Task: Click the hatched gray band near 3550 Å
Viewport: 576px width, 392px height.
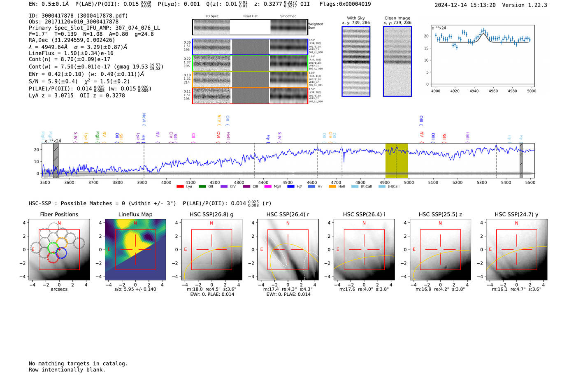Action: 56,160
